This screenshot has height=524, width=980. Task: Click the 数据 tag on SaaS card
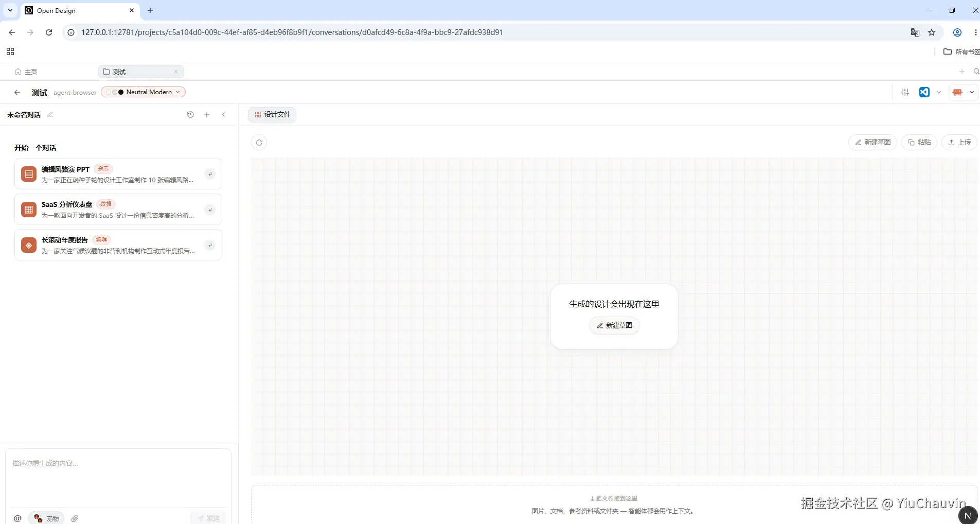(x=106, y=204)
